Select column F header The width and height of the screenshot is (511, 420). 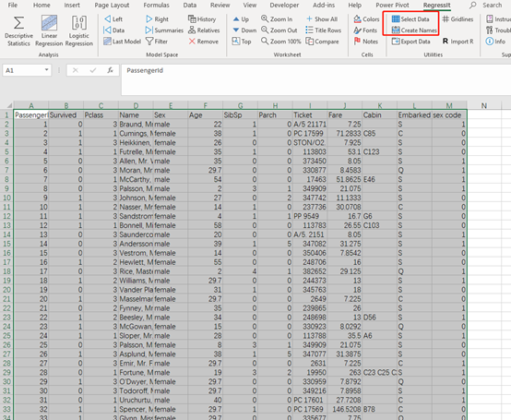click(206, 105)
